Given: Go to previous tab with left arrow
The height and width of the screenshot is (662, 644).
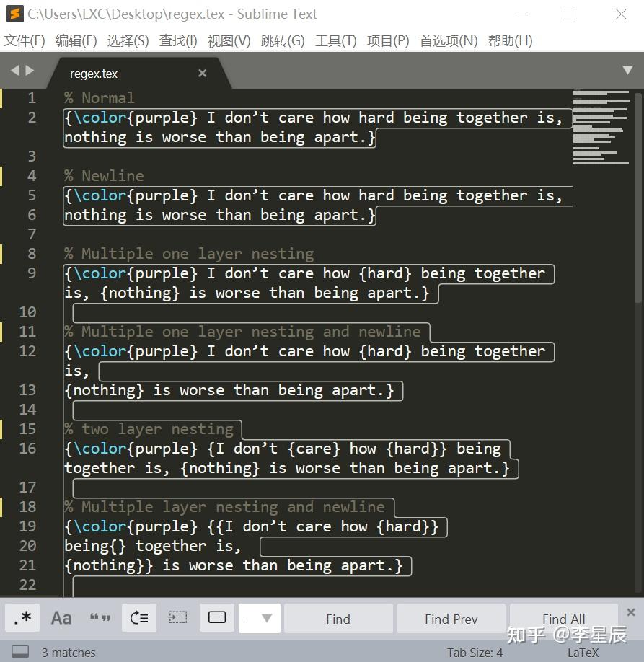Looking at the screenshot, I should click(x=15, y=70).
